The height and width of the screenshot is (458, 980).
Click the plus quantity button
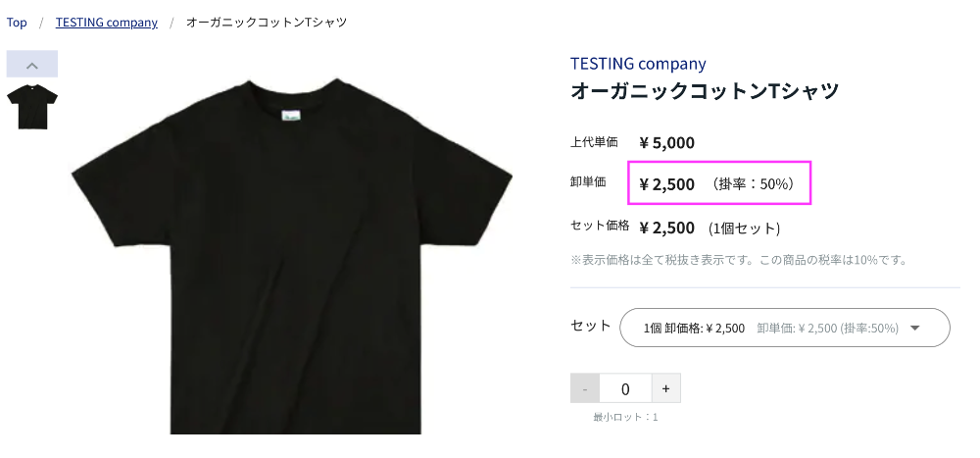point(665,388)
